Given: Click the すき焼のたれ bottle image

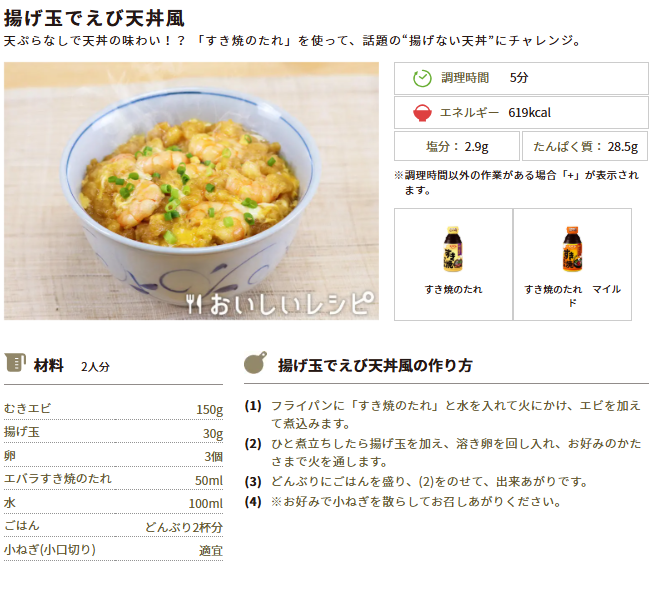Looking at the screenshot, I should (453, 249).
